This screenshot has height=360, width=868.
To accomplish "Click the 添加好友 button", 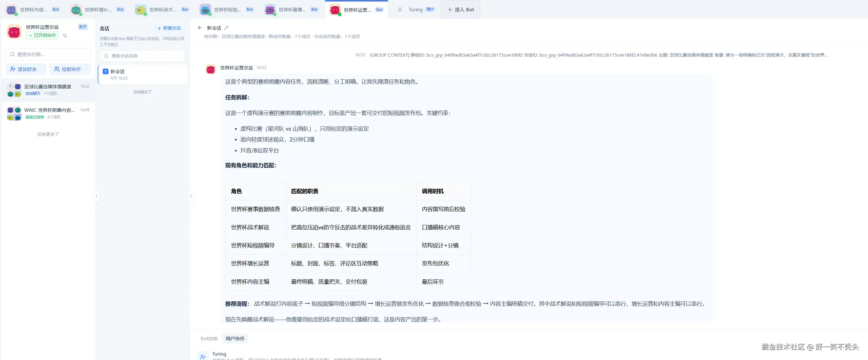I will click(x=26, y=69).
